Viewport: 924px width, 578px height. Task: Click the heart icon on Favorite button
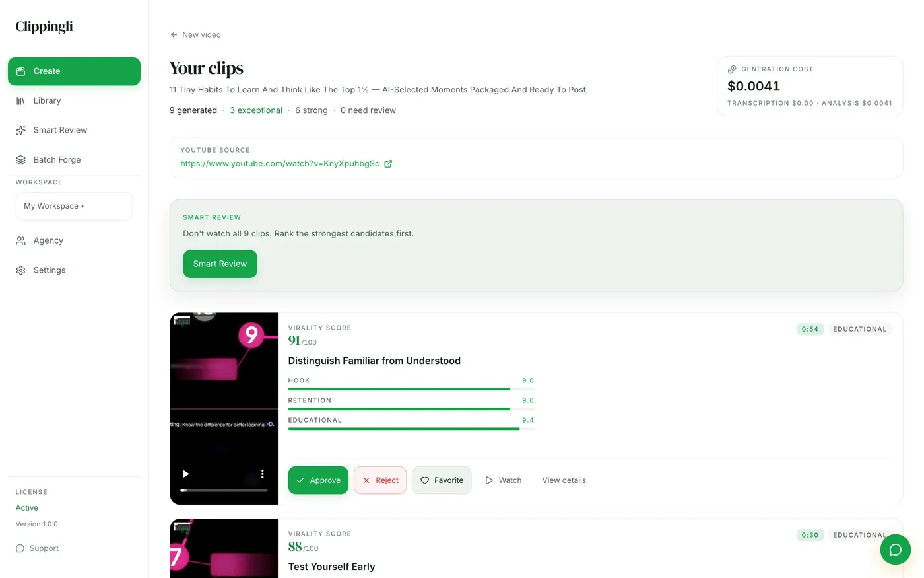[x=424, y=480]
